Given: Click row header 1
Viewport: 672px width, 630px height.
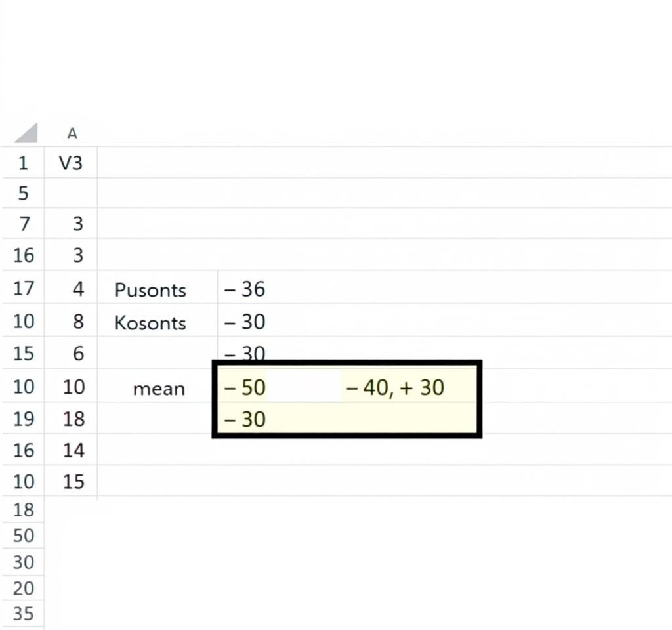Looking at the screenshot, I should click(23, 163).
